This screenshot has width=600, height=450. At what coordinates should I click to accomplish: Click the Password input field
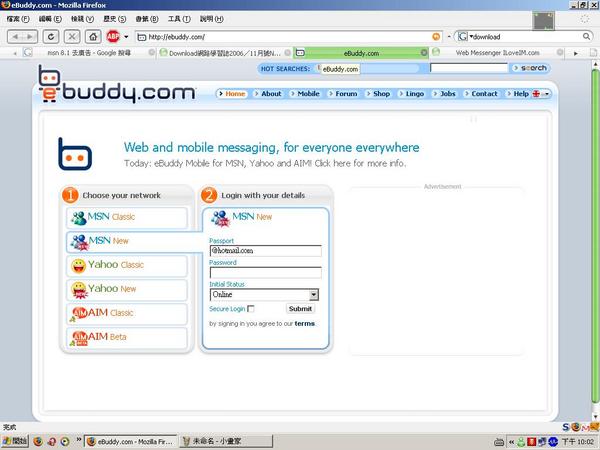(266, 272)
